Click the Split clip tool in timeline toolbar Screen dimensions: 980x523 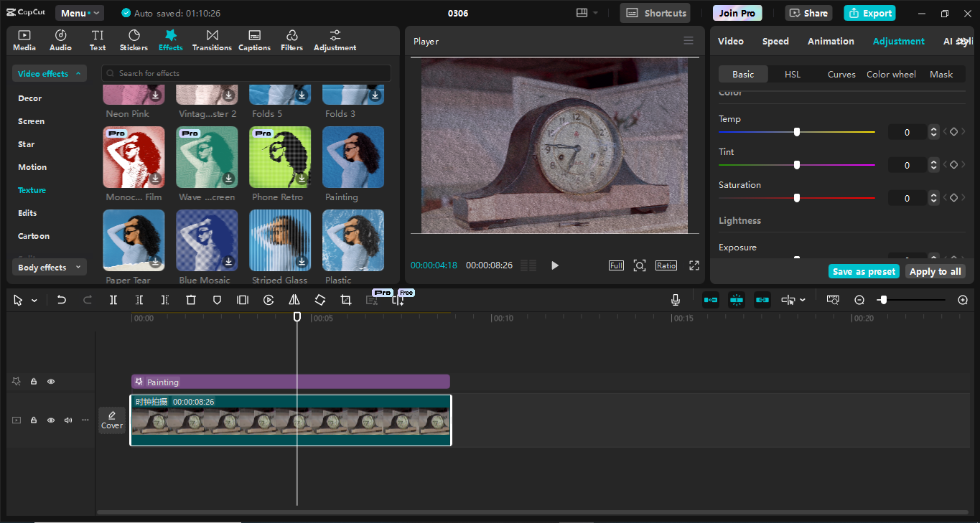113,300
